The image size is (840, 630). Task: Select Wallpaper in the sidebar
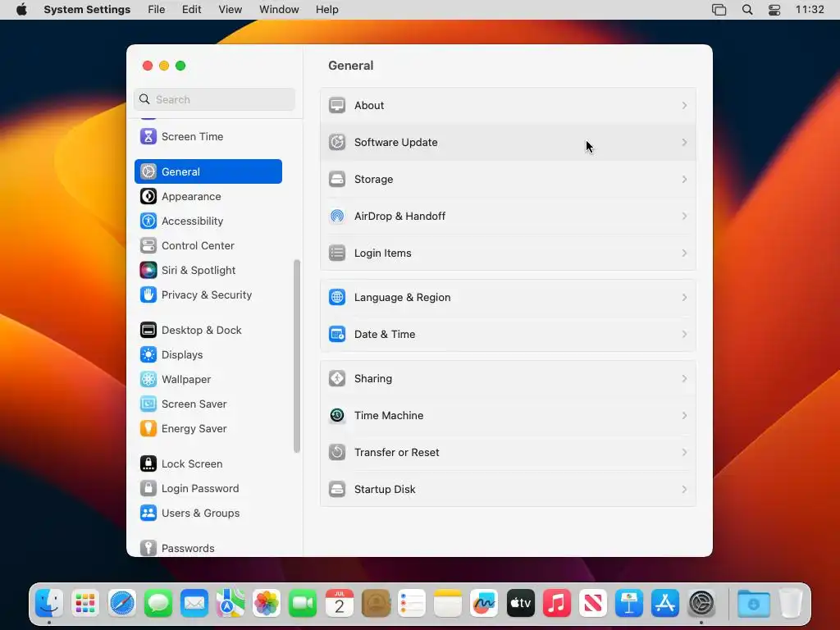[x=208, y=380]
